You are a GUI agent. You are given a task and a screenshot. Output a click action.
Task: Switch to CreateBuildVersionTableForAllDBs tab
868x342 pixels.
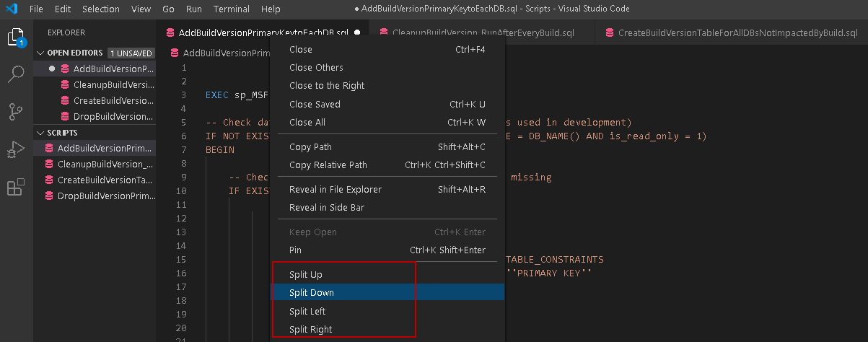729,32
